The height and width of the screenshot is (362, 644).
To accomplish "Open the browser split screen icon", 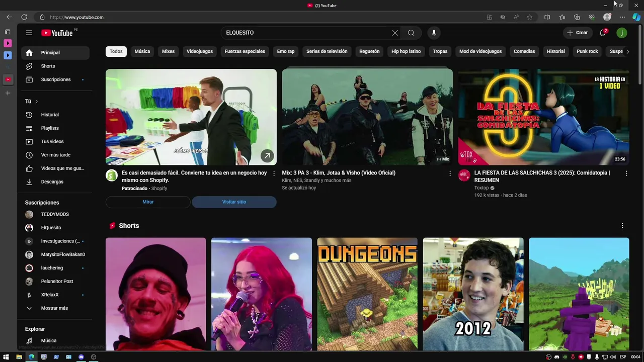I will coord(547,17).
